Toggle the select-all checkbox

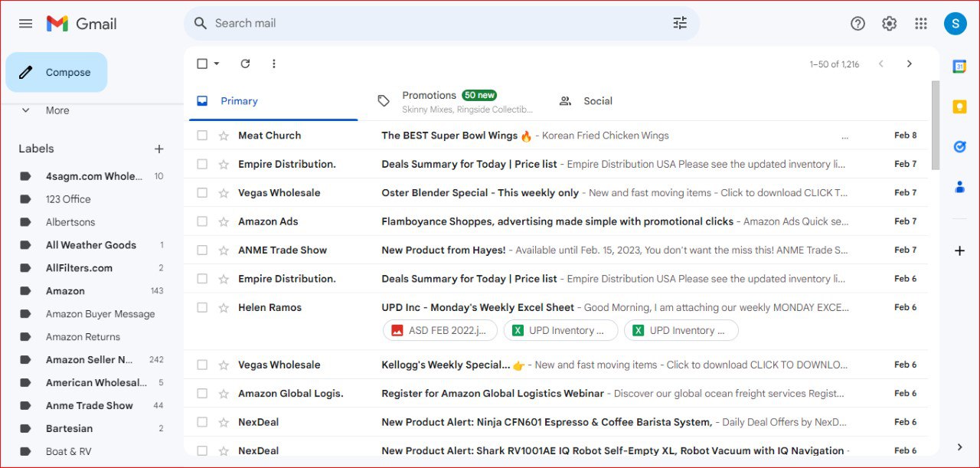coord(202,64)
